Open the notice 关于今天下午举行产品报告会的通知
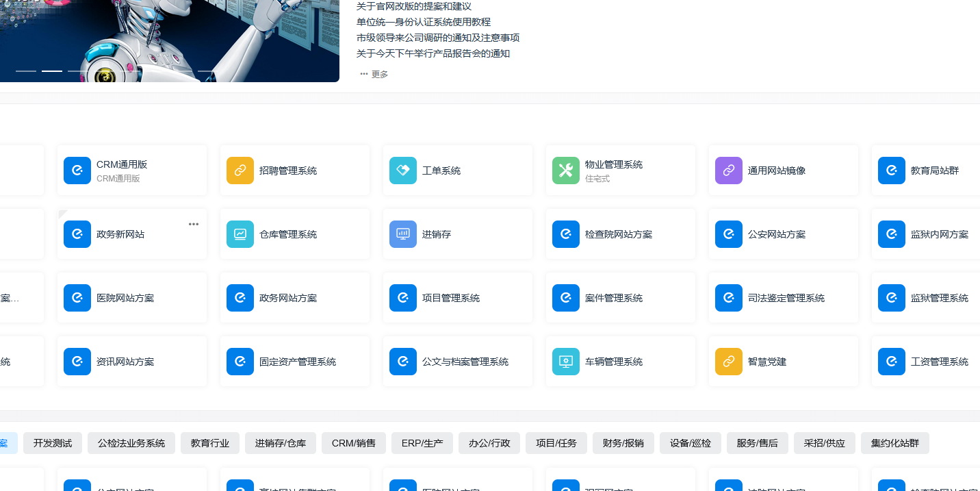The image size is (980, 491). (x=433, y=53)
